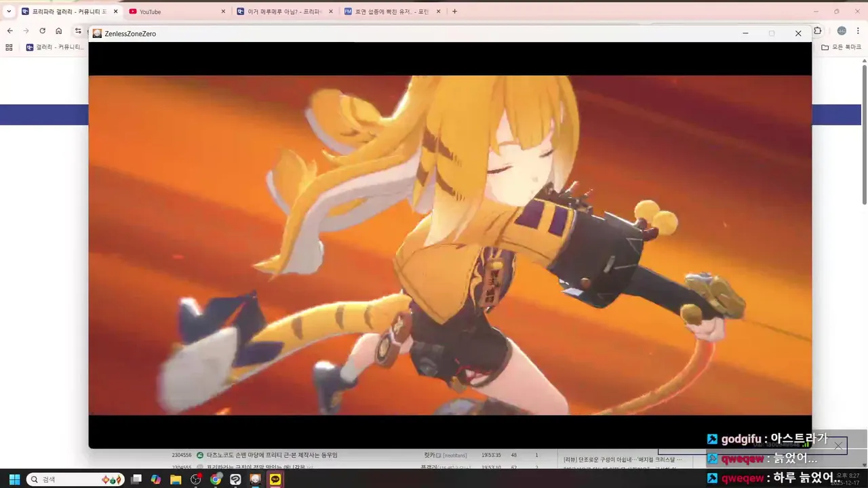Open Chrome extensions puzzle icon

(x=817, y=30)
